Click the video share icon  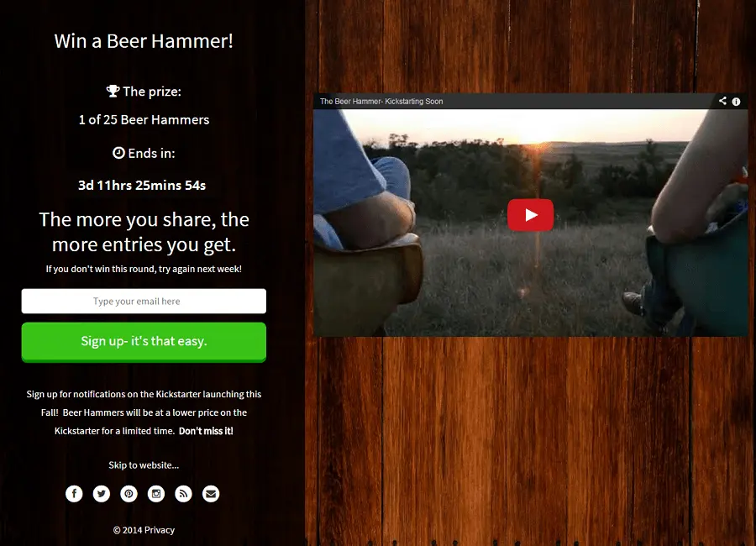pyautogui.click(x=722, y=101)
